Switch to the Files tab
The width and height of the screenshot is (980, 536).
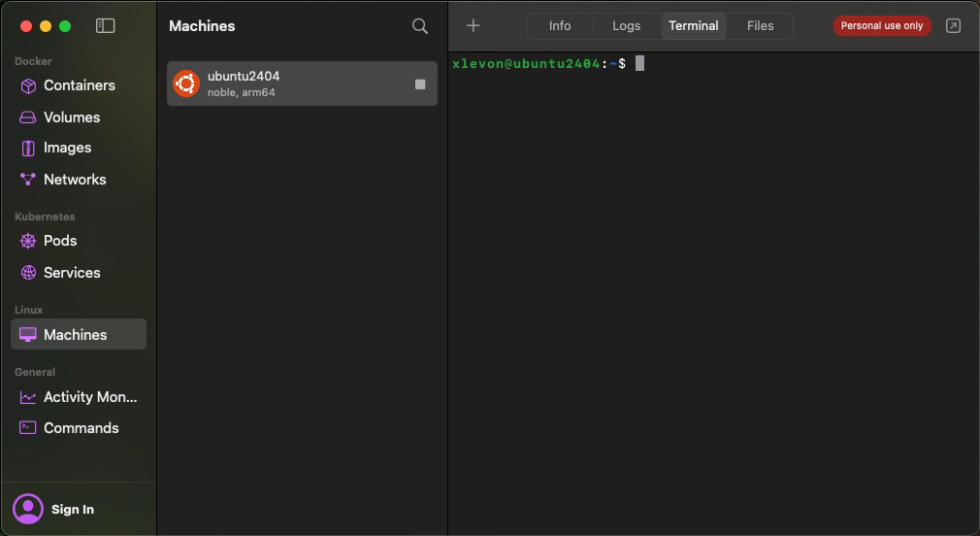(x=760, y=25)
